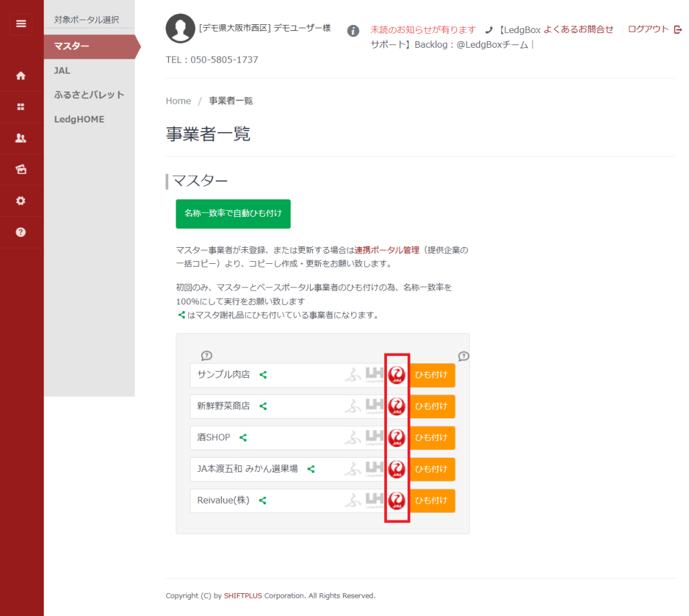689x616 pixels.
Task: Click the grid dashboard icon in sidebar
Action: 21,107
